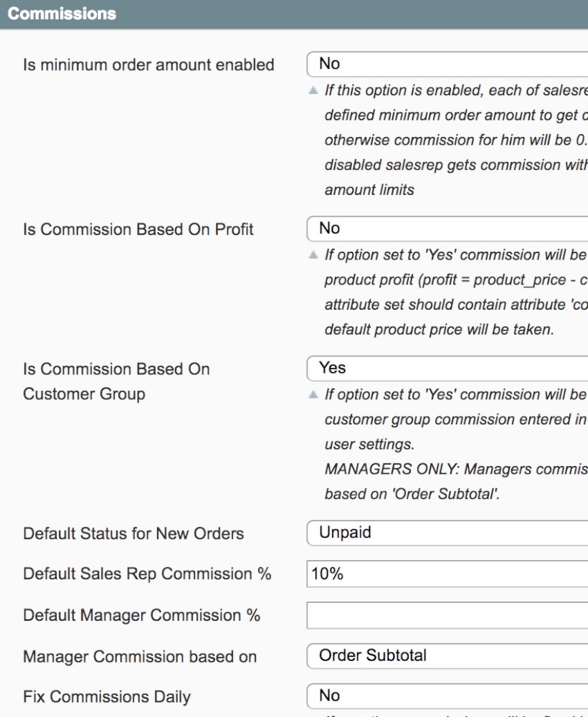Click the 'Default Status for New Orders' label

pos(133,534)
